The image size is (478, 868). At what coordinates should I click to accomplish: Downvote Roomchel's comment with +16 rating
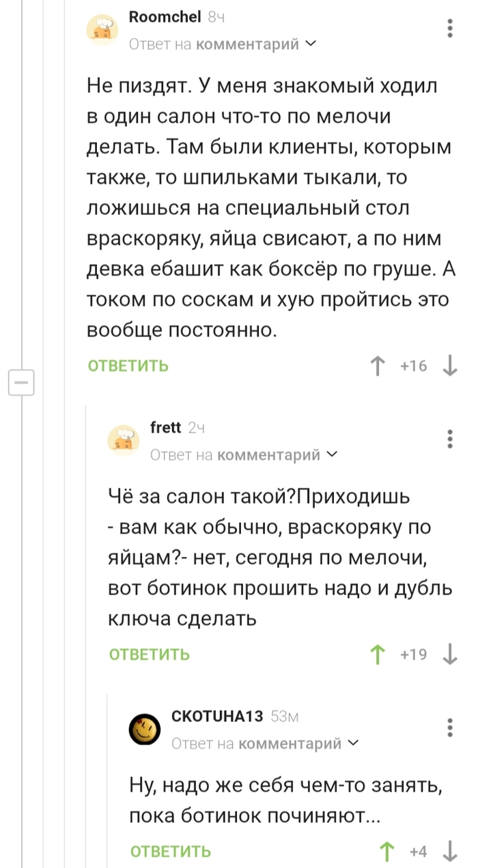[449, 366]
